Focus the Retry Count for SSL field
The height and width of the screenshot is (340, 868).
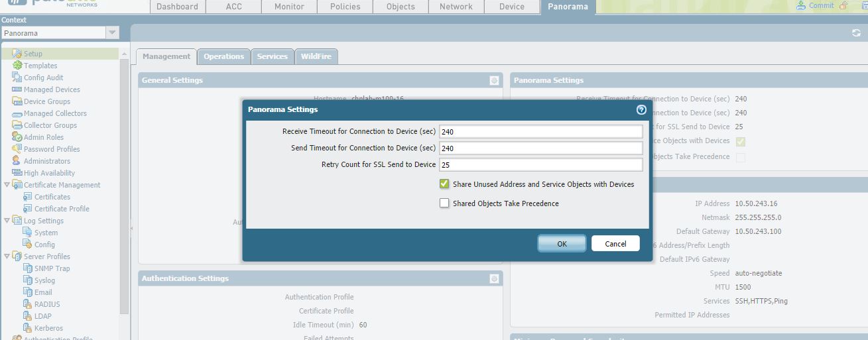click(x=541, y=164)
